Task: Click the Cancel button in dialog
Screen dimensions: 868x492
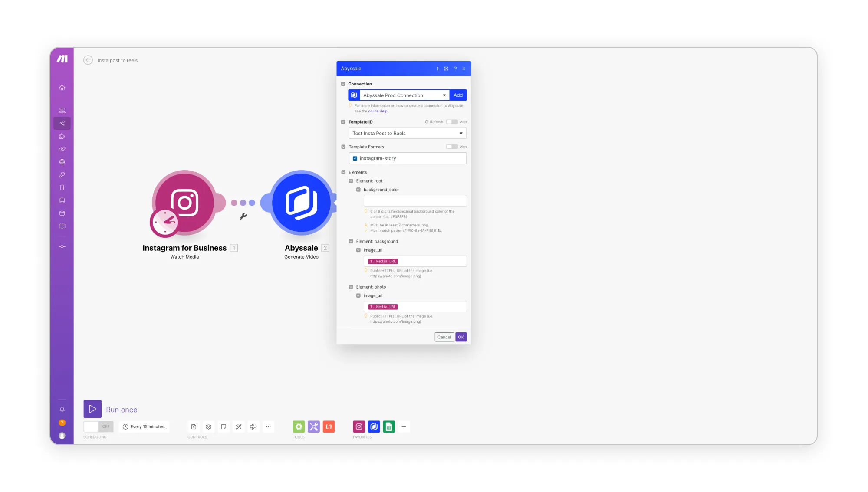Action: (x=444, y=337)
